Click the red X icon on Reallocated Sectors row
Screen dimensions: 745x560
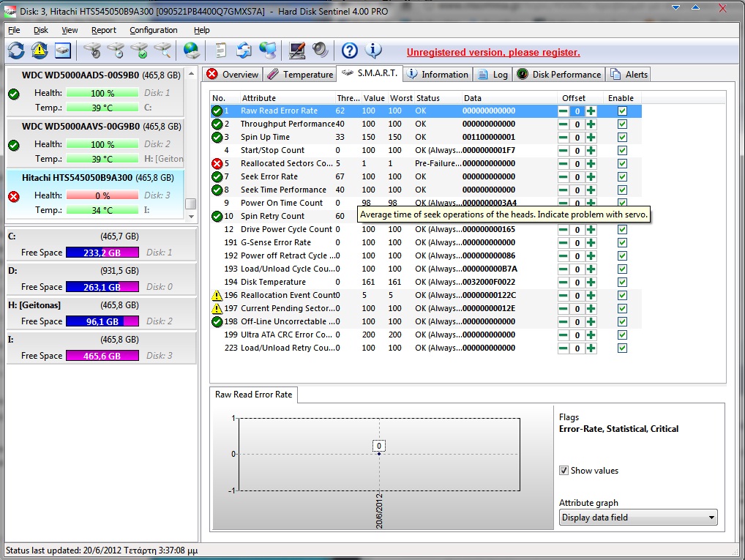pyautogui.click(x=217, y=163)
